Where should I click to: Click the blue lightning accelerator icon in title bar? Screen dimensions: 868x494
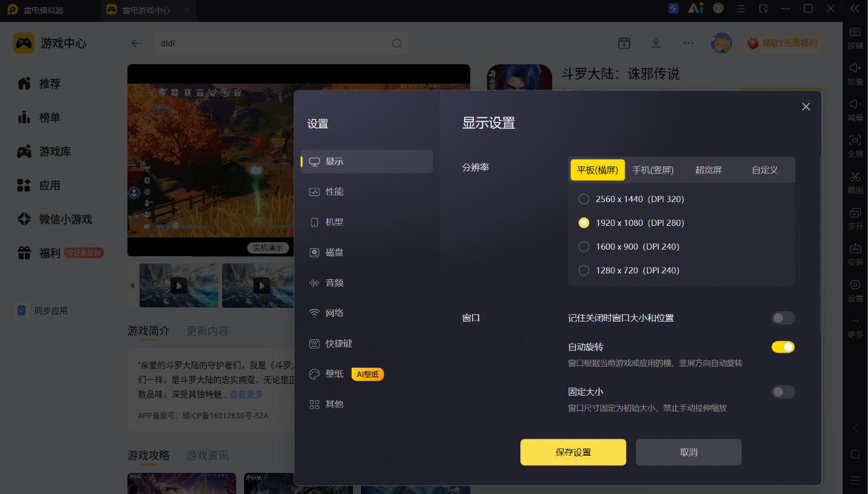(x=674, y=9)
